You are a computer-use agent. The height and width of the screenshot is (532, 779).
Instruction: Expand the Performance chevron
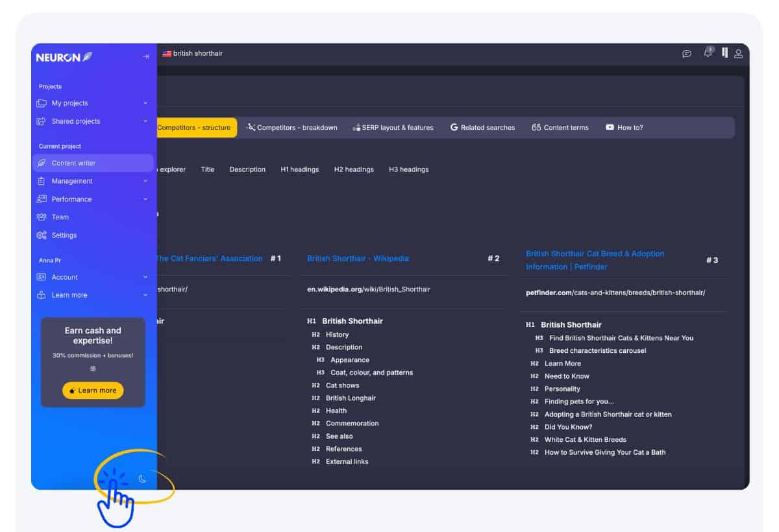(145, 199)
